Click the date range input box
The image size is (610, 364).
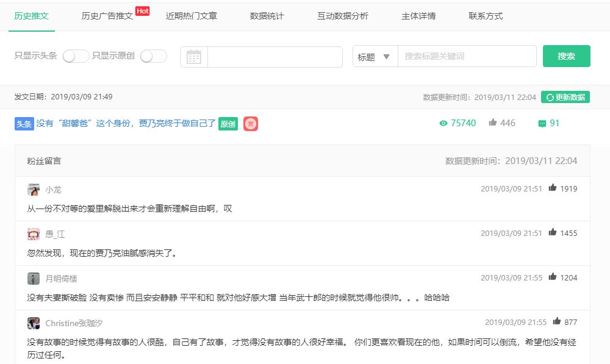274,57
